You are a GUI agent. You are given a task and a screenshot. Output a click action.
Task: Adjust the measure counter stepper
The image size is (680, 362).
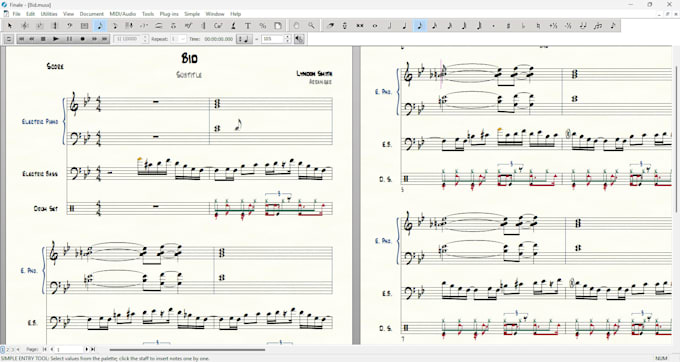coord(145,39)
